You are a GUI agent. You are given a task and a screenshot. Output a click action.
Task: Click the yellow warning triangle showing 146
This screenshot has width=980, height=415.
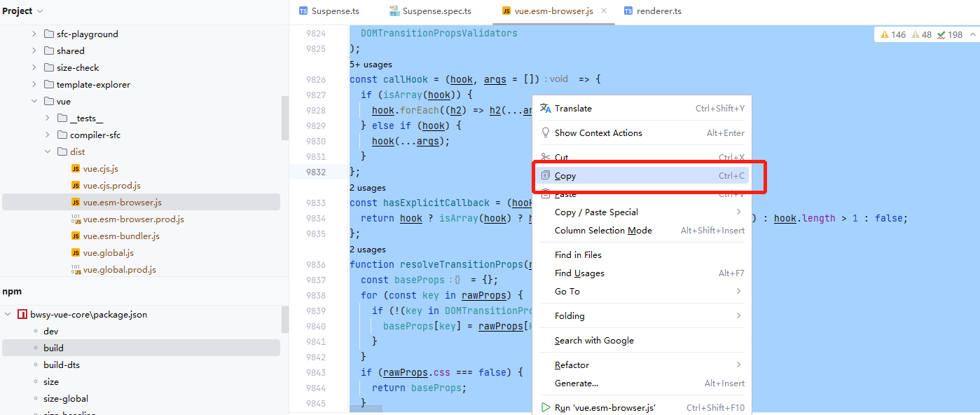coord(884,33)
